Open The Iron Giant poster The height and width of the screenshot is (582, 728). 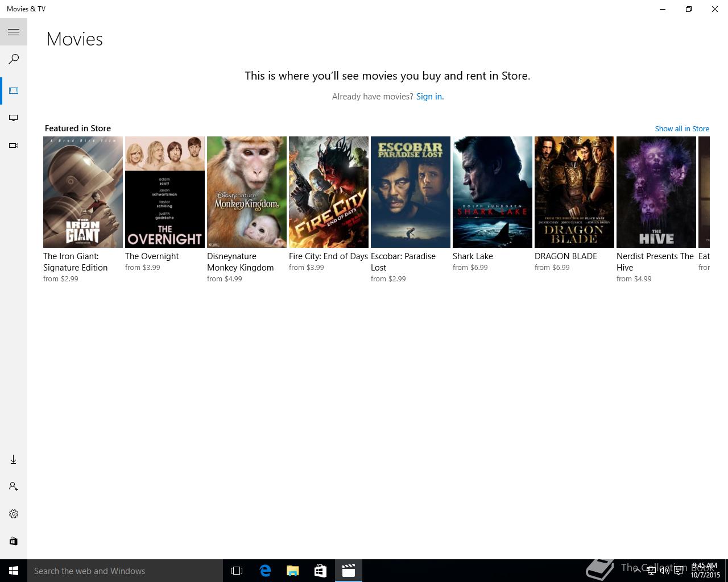pos(83,192)
